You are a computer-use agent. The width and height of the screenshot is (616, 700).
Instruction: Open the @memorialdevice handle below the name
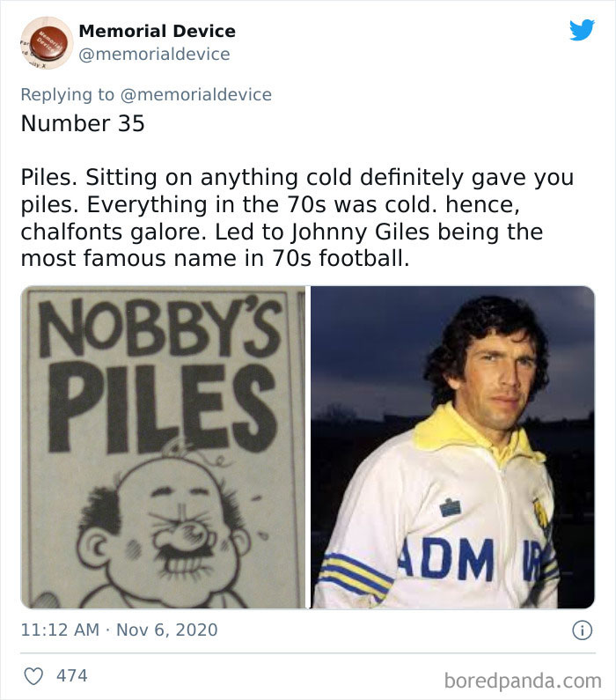pos(154,54)
